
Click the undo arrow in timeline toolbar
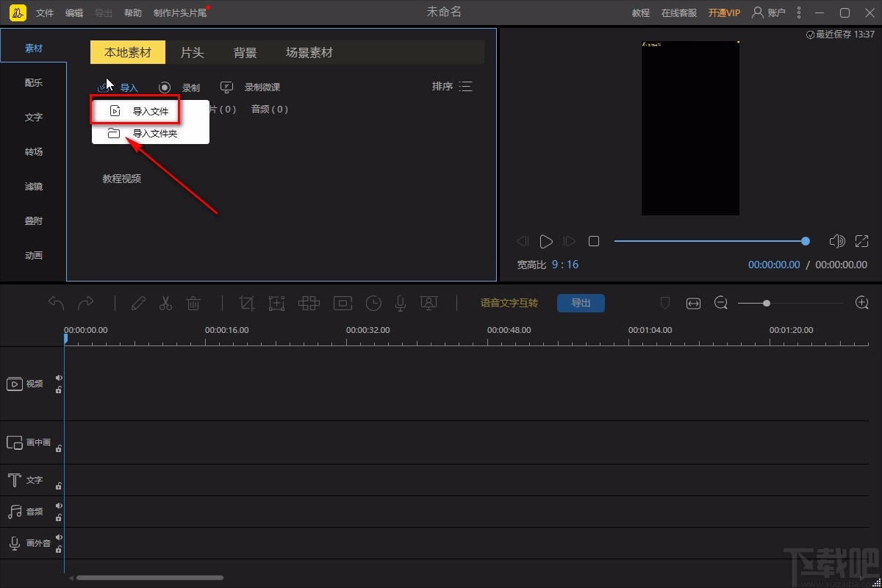(x=56, y=303)
